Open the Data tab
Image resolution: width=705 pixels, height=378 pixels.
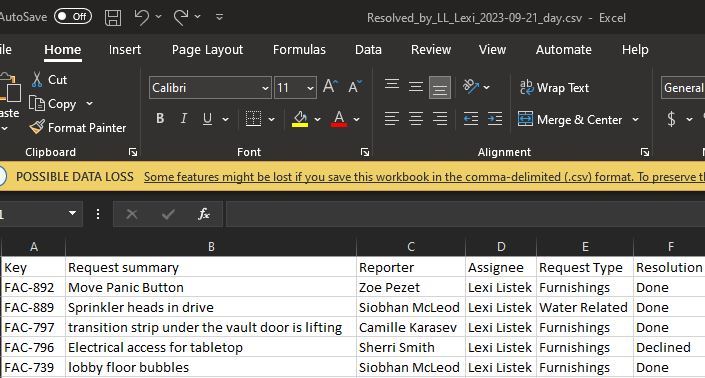tap(368, 49)
